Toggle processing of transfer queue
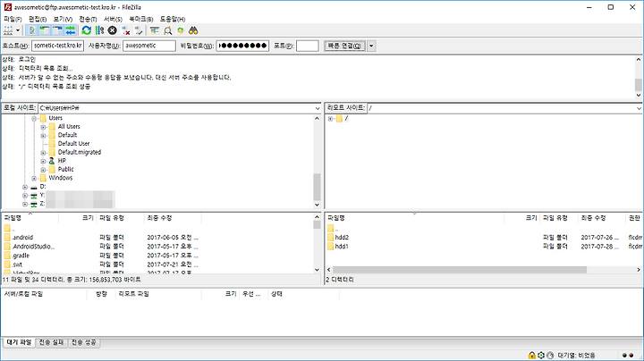This screenshot has height=361, width=644. (x=99, y=30)
